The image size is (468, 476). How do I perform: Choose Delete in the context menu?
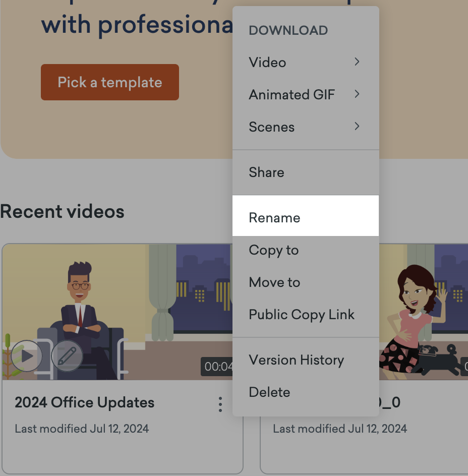click(x=306, y=392)
